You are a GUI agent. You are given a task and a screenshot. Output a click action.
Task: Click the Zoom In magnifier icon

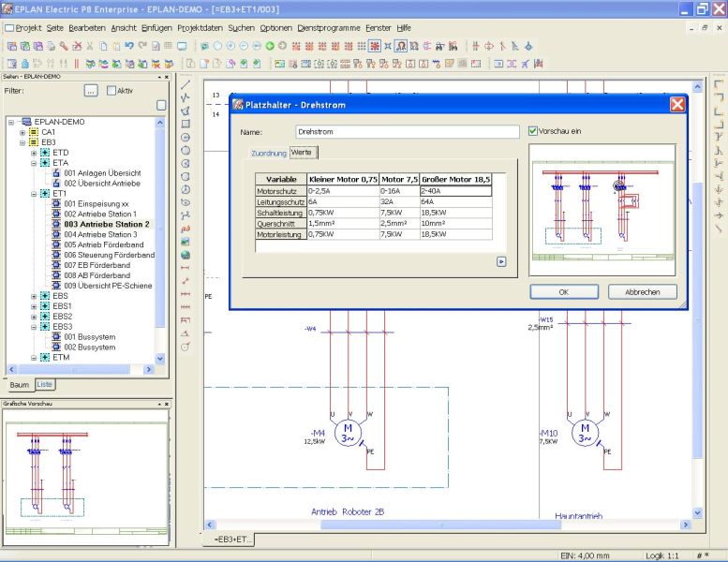(x=230, y=46)
